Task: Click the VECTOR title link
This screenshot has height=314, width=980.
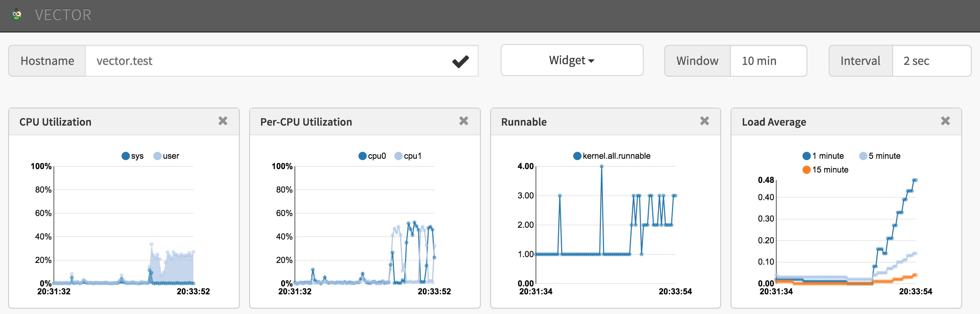Action: pyautogui.click(x=63, y=15)
